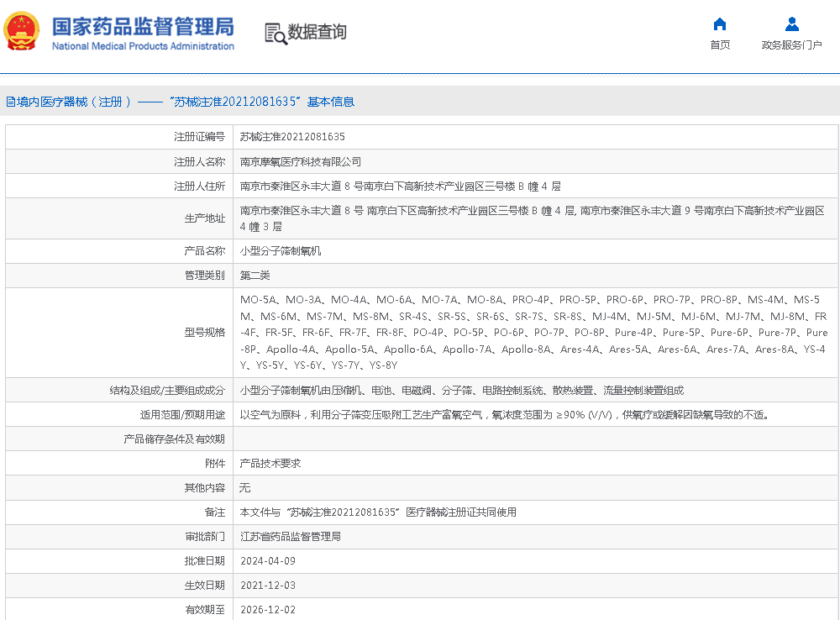Open the 政务服务门户 text link
This screenshot has width=840, height=620.
tap(791, 45)
